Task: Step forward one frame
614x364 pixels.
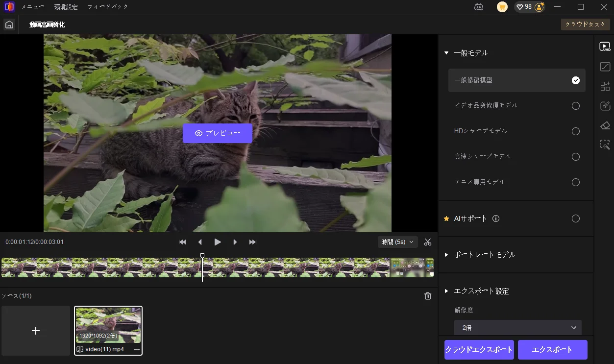Action: (x=235, y=242)
